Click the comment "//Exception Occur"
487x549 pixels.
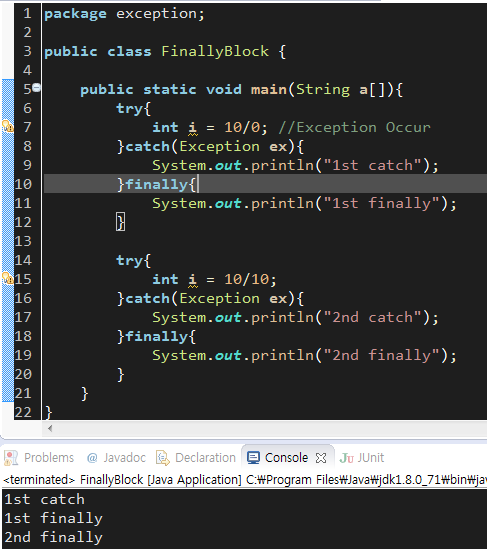[354, 127]
